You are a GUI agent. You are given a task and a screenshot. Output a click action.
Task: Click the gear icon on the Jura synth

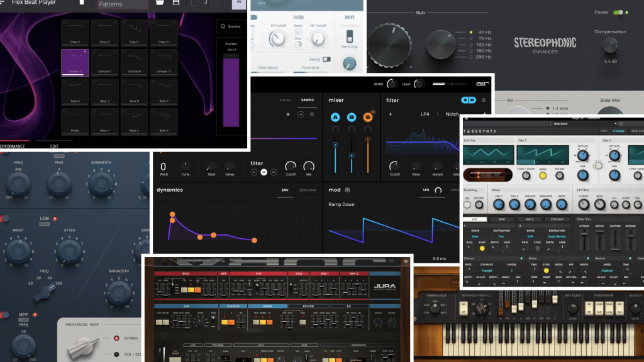point(406,261)
